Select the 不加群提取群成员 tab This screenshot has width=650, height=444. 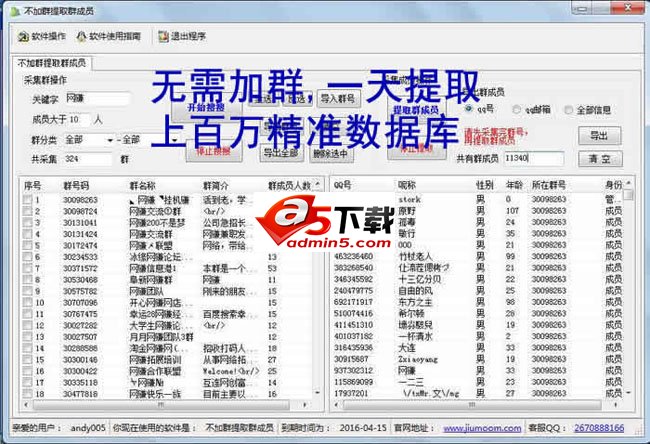pyautogui.click(x=51, y=63)
